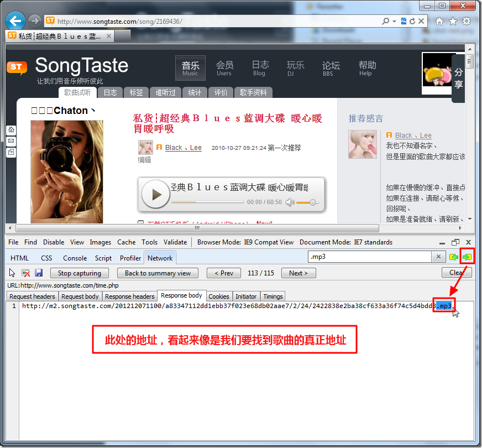
Task: Open the developer tools Find menu
Action: point(30,242)
